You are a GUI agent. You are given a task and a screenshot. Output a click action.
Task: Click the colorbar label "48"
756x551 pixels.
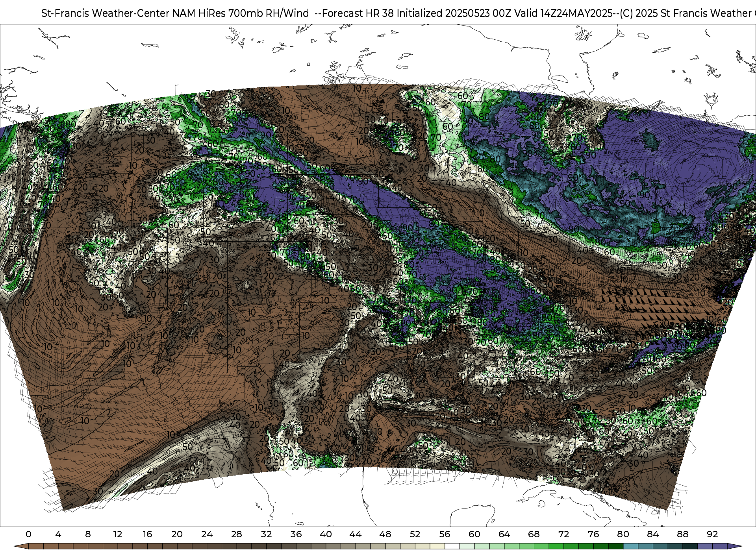(385, 534)
